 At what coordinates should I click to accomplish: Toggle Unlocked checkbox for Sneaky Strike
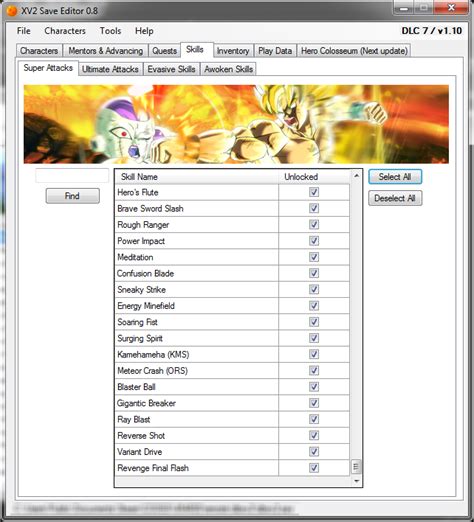click(314, 289)
